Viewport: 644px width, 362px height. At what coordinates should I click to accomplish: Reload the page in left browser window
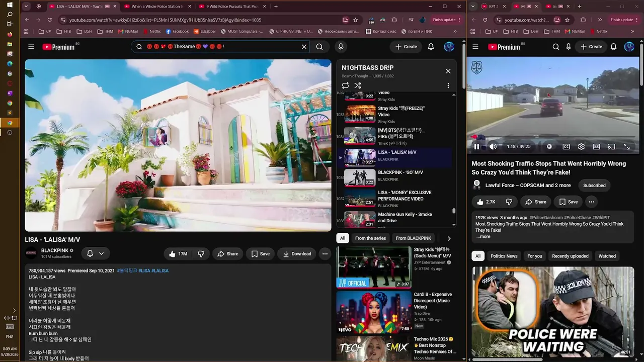click(x=49, y=20)
